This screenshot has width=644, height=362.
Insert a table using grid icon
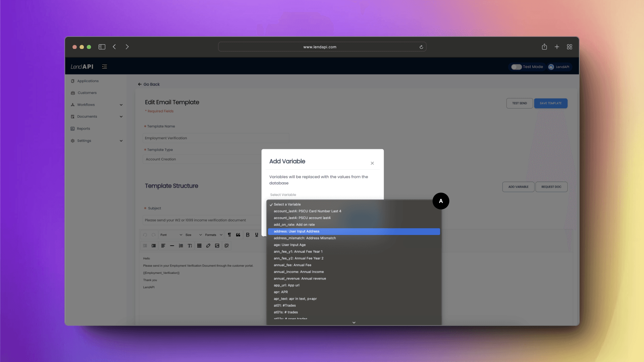pos(199,246)
